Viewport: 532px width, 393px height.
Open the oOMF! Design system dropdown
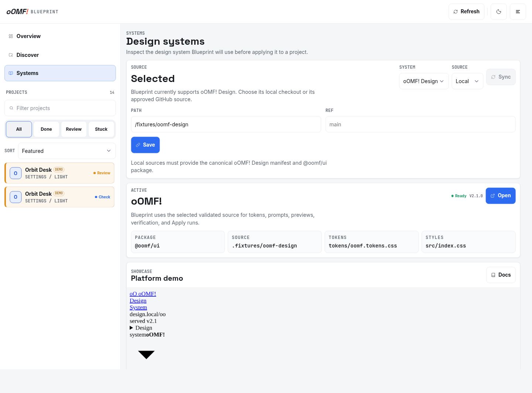coord(424,81)
